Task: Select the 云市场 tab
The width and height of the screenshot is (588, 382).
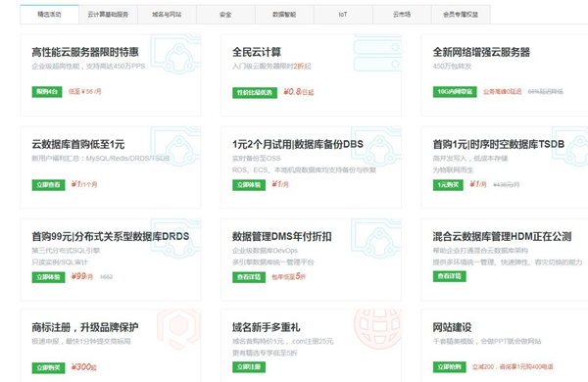Action: 402,15
